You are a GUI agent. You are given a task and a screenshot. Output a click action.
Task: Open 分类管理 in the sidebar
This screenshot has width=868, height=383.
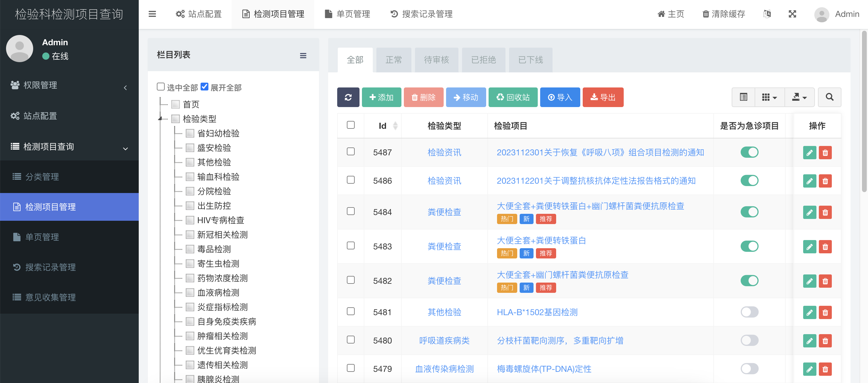tap(69, 177)
